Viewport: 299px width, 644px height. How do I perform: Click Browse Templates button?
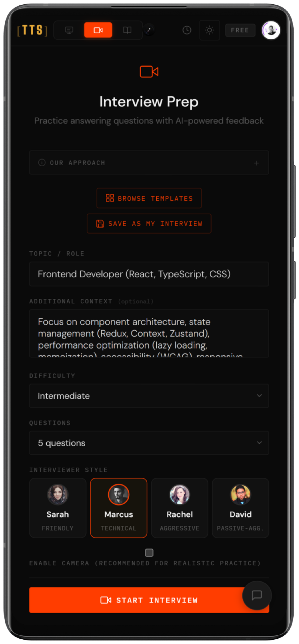tap(149, 198)
